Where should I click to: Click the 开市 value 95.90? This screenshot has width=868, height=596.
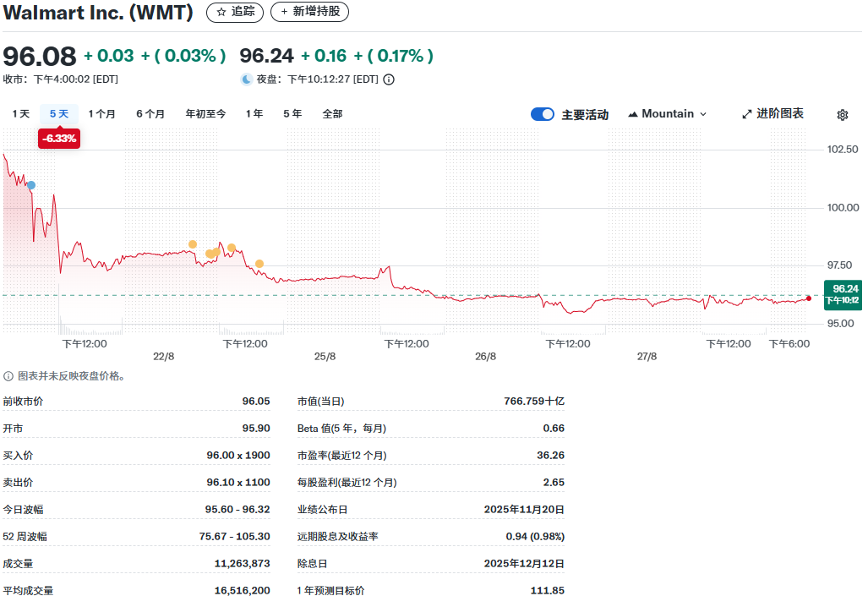256,429
